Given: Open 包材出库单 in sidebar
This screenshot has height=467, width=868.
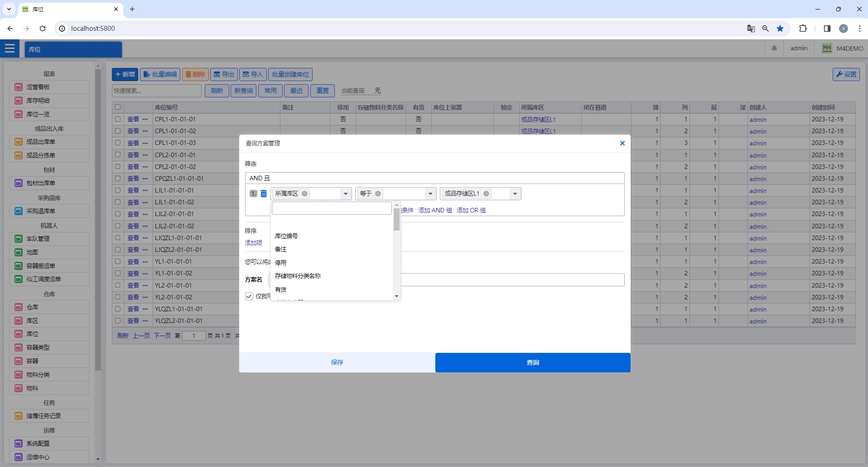Looking at the screenshot, I should click(x=49, y=183).
